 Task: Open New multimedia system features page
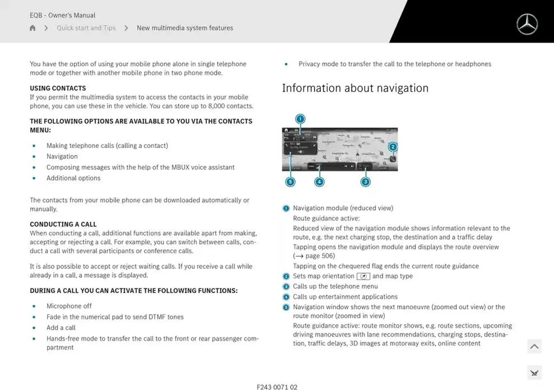(x=184, y=28)
